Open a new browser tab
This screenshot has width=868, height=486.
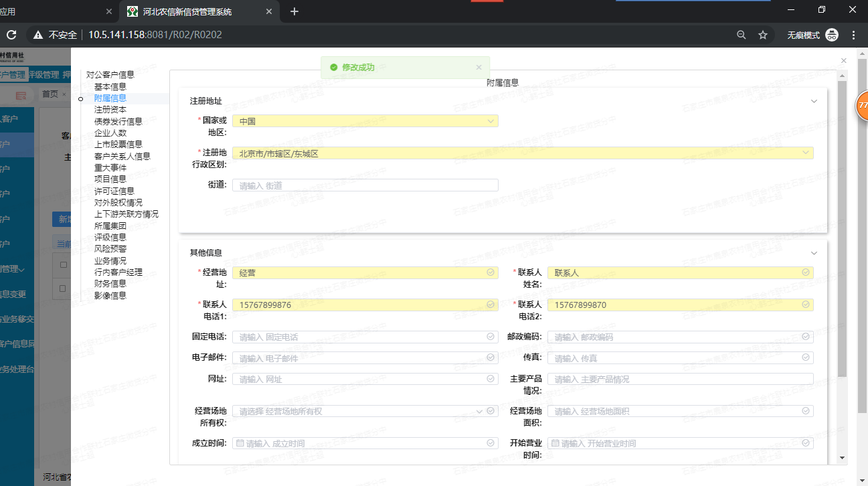[x=294, y=11]
